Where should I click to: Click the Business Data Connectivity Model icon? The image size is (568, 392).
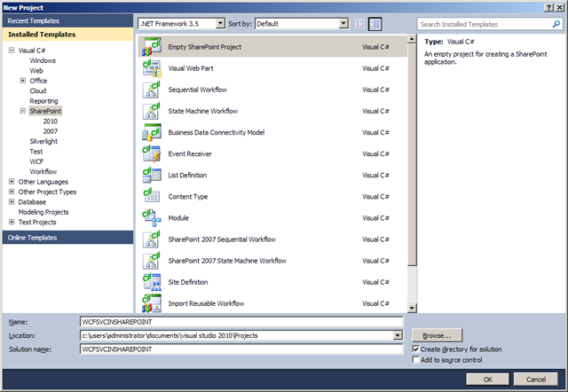coord(152,132)
